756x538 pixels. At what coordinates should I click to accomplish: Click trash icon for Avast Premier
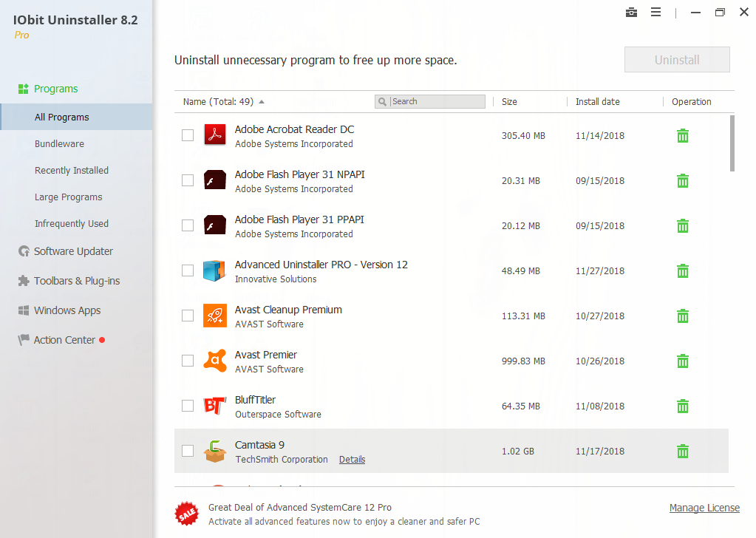pos(682,361)
